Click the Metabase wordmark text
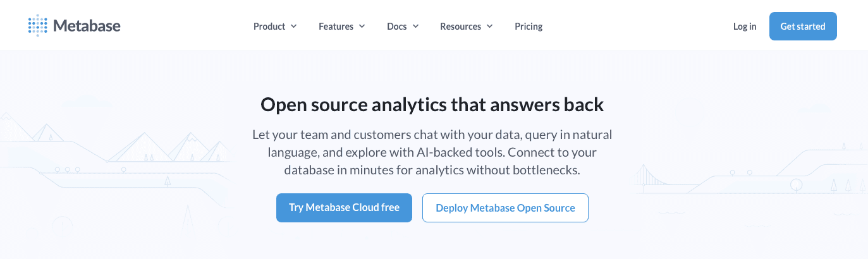The height and width of the screenshot is (259, 868). pyautogui.click(x=87, y=26)
